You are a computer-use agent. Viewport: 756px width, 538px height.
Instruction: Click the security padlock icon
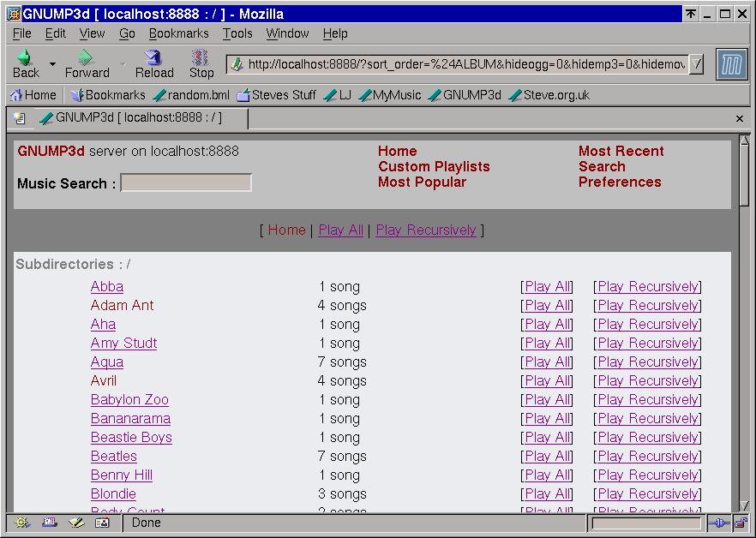(x=740, y=523)
